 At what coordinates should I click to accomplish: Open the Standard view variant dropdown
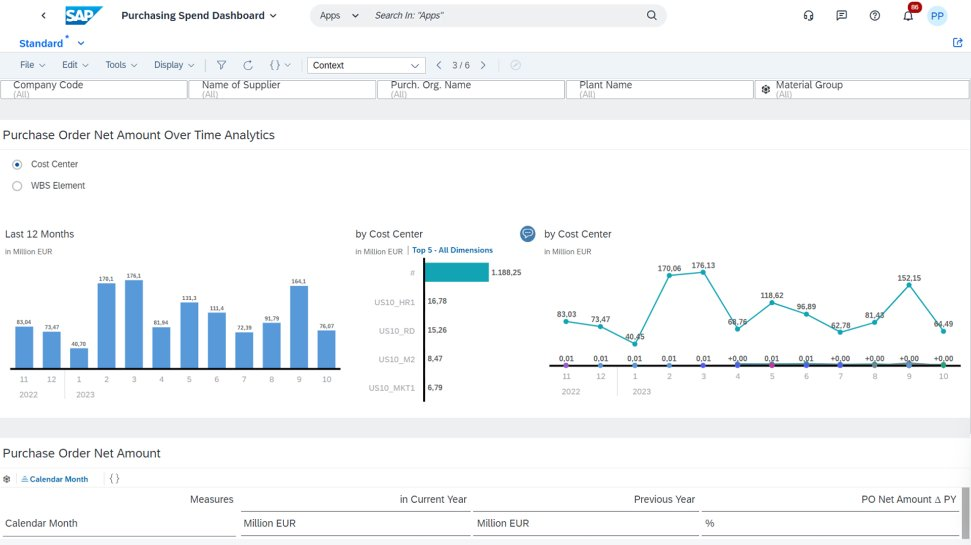point(81,44)
